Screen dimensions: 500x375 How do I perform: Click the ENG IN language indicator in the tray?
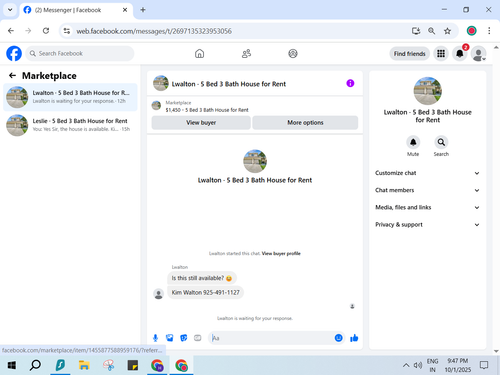click(x=432, y=365)
